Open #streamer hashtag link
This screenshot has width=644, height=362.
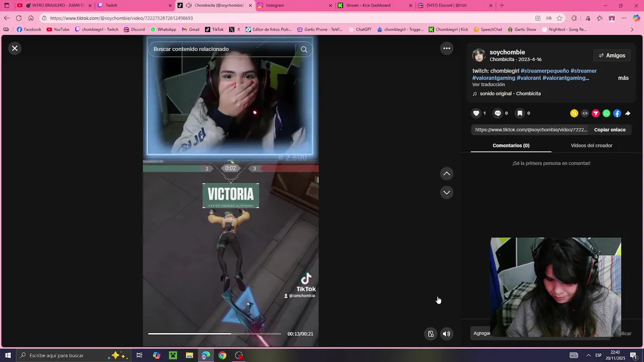click(x=584, y=71)
